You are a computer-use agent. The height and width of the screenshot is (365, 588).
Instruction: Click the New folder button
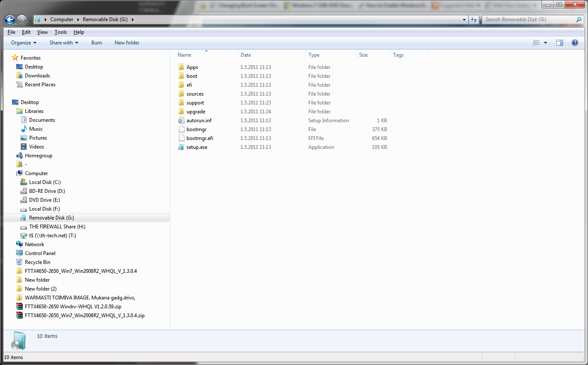pos(127,43)
